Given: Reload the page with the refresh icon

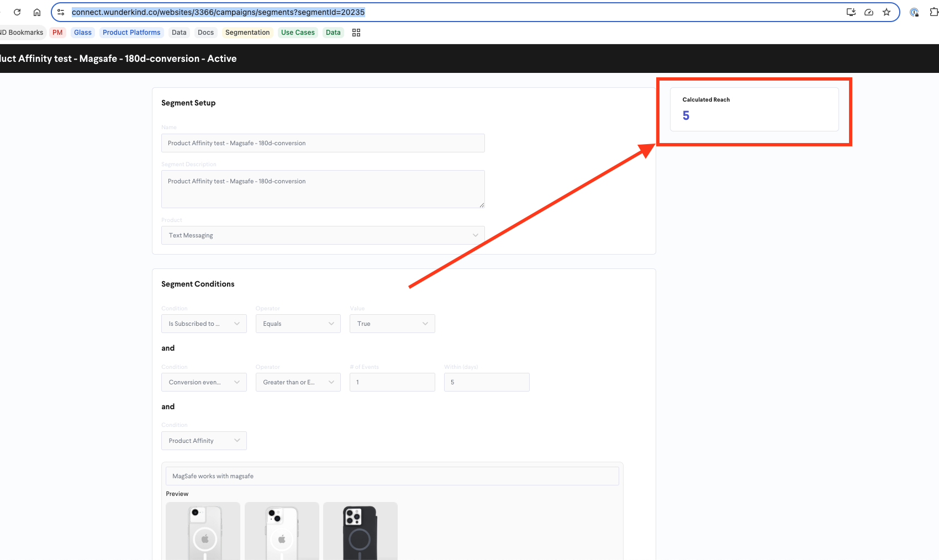Looking at the screenshot, I should [17, 12].
